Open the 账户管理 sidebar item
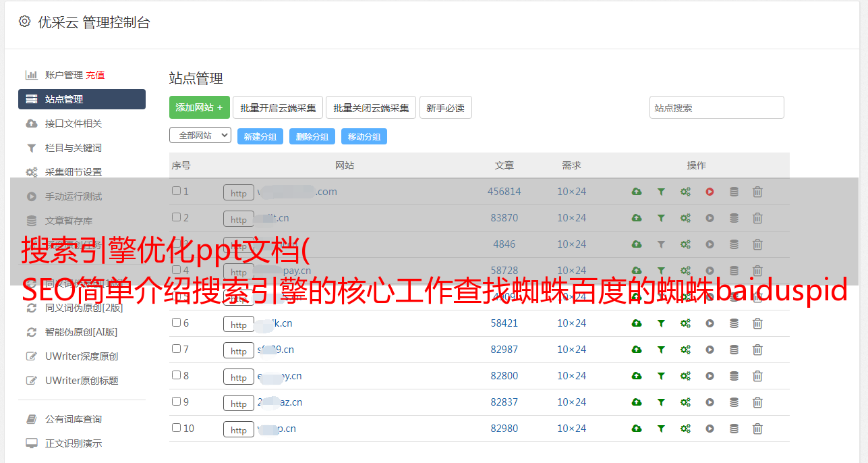This screenshot has width=868, height=463. (63, 75)
